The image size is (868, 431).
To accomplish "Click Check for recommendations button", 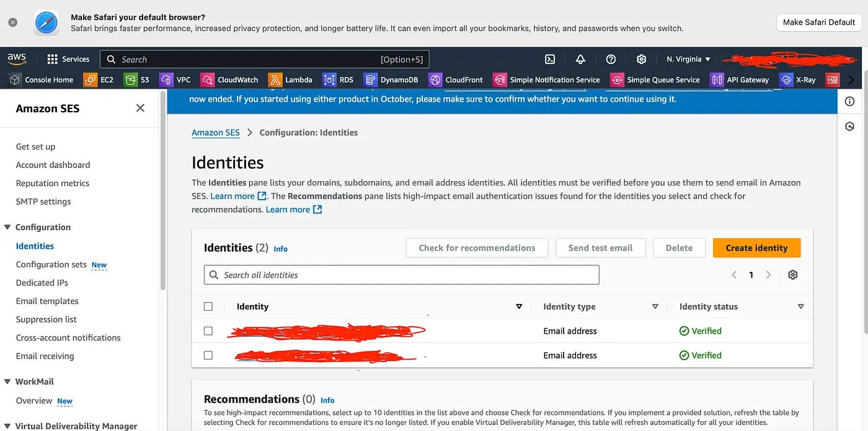I will coord(477,247).
